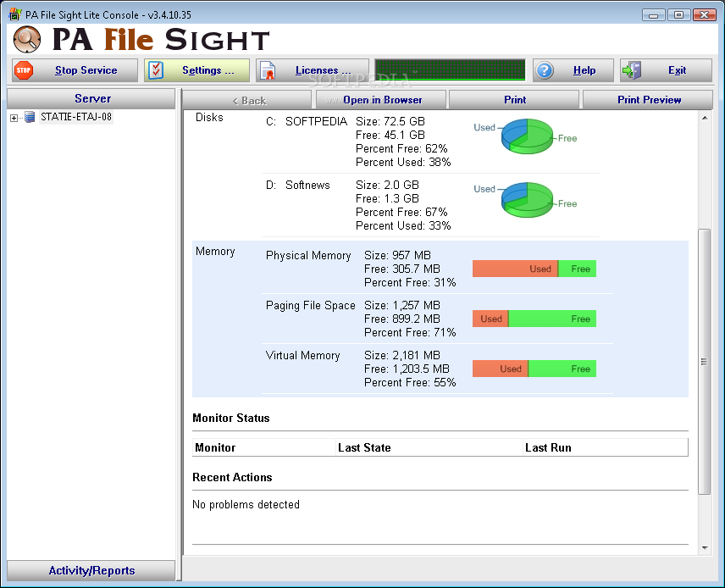The image size is (725, 588).
Task: Click the 'Free: 899.2 MB' value
Action: click(401, 319)
